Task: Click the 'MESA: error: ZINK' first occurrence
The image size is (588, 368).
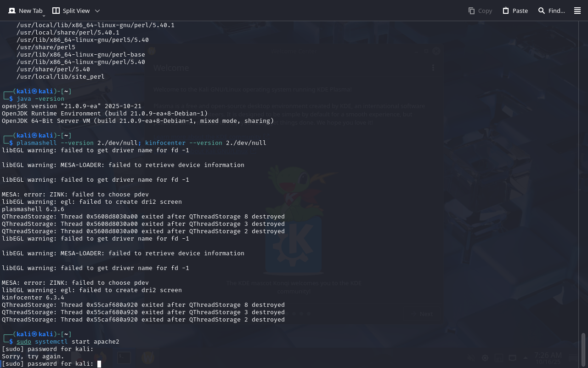Action: point(75,195)
